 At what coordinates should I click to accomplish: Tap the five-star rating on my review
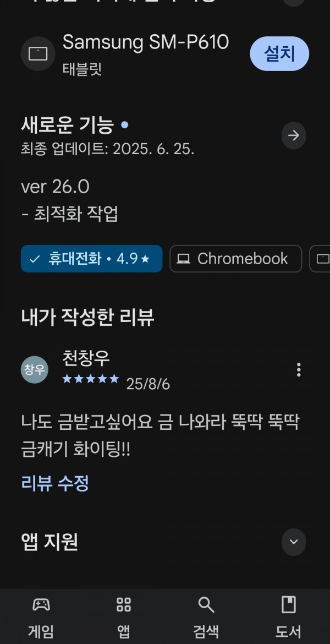(91, 379)
